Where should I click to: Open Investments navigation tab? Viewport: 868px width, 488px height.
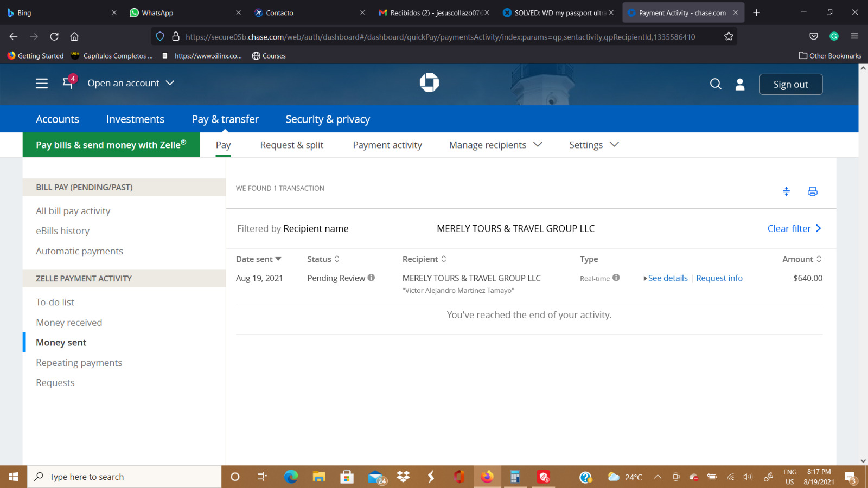135,119
